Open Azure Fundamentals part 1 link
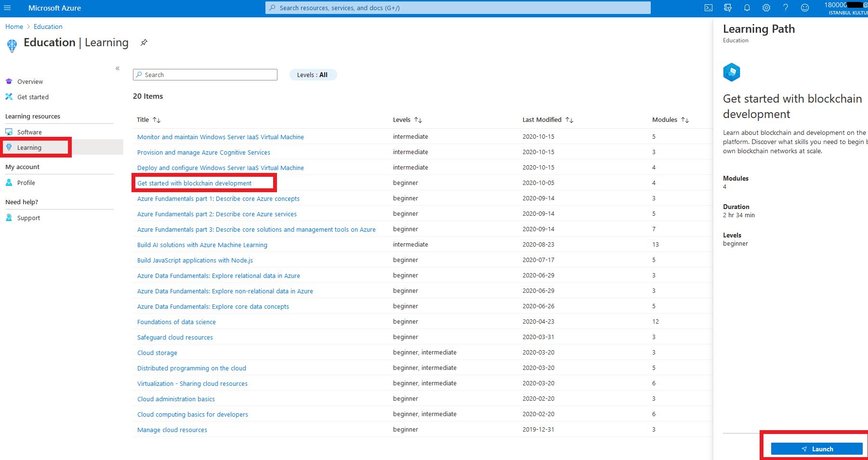The width and height of the screenshot is (868, 460). [218, 198]
